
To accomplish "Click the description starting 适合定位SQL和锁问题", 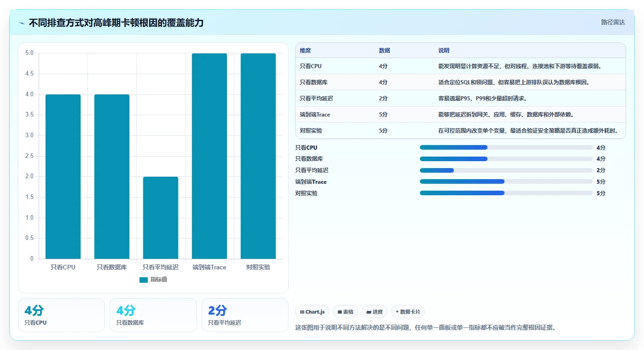I will pos(514,82).
